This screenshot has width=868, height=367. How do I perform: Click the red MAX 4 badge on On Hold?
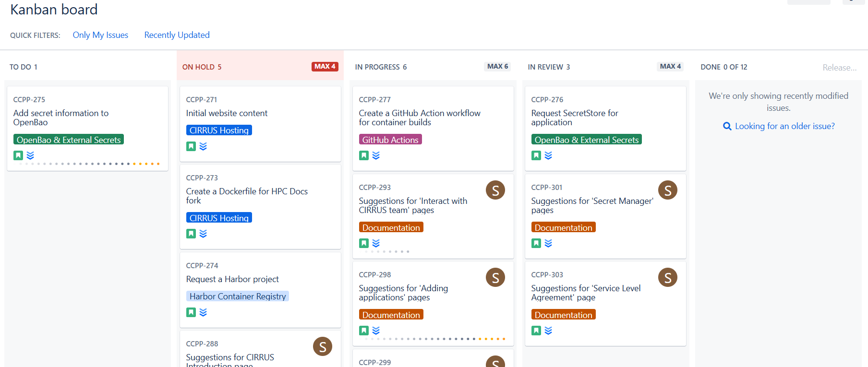pyautogui.click(x=325, y=67)
